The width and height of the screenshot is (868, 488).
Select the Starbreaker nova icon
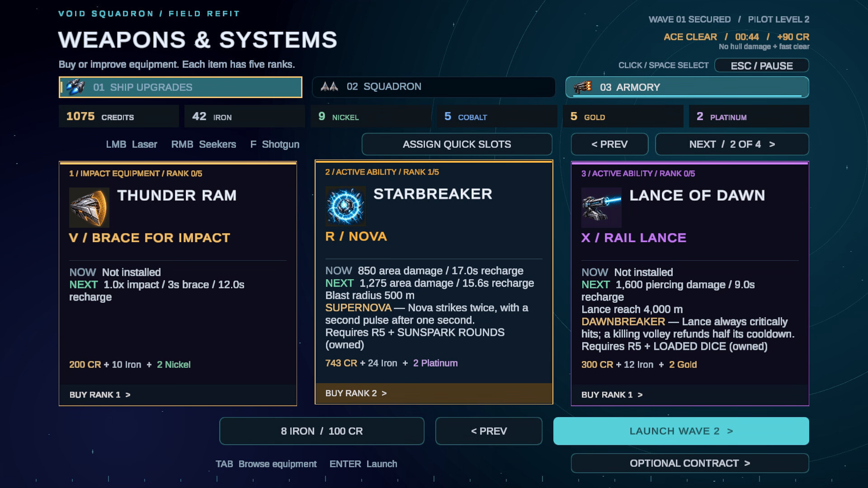tap(345, 206)
